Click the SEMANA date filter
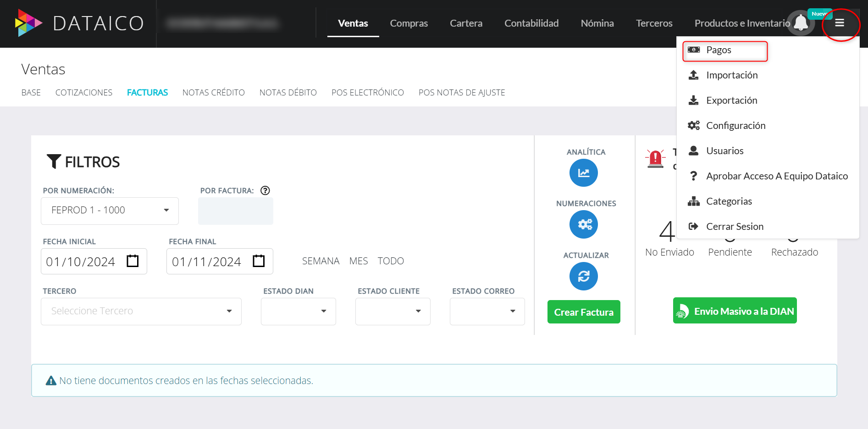Screen dimensions: 868x429 (x=321, y=261)
